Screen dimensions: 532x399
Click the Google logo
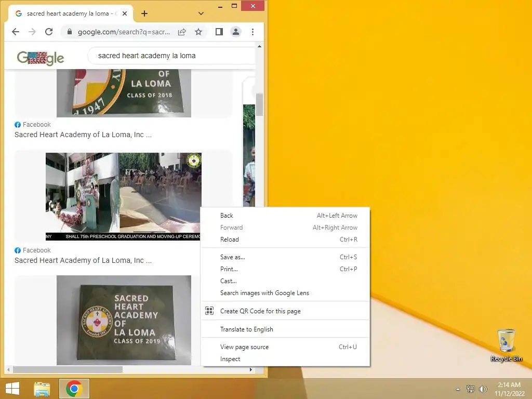click(x=41, y=58)
